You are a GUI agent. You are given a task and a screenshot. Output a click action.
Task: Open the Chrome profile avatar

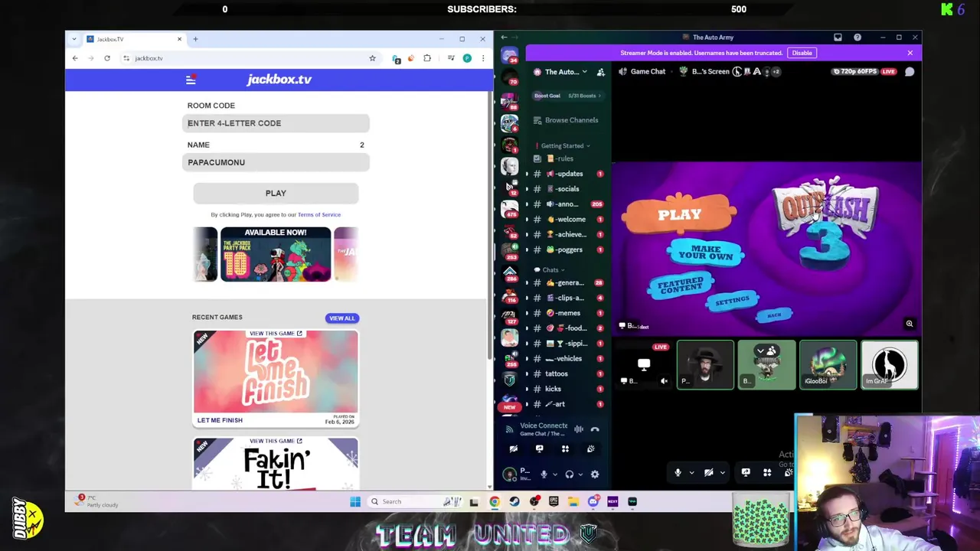pyautogui.click(x=467, y=58)
